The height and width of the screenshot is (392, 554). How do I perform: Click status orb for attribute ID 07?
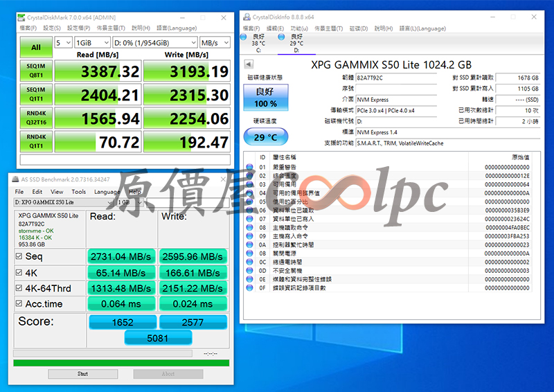(249, 219)
